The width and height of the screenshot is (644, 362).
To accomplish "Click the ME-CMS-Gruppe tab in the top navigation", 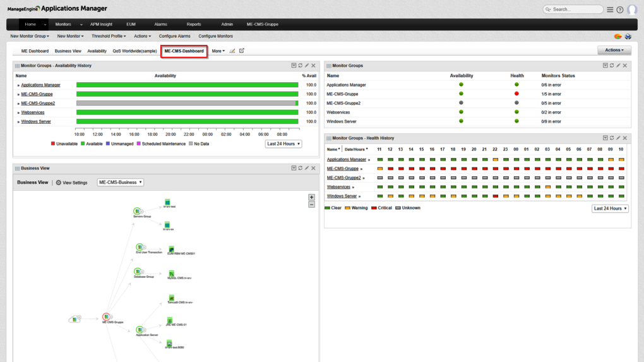I will (263, 25).
